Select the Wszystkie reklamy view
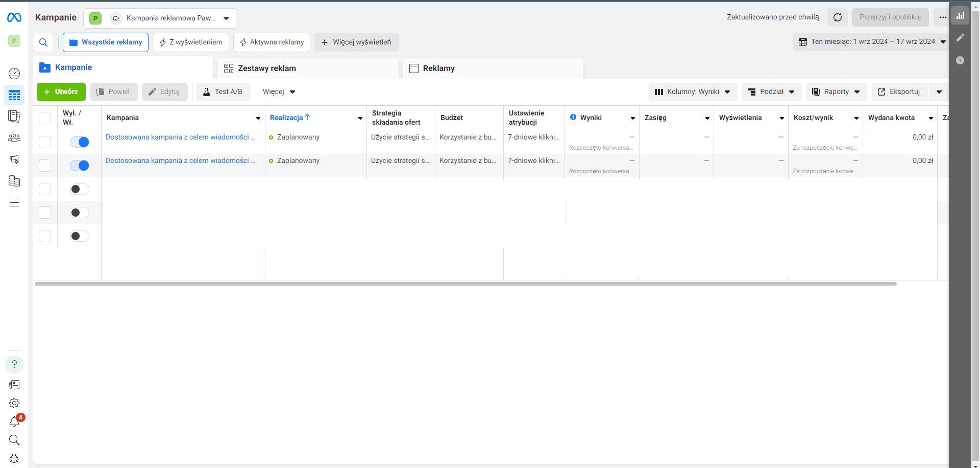980x468 pixels. coord(106,42)
